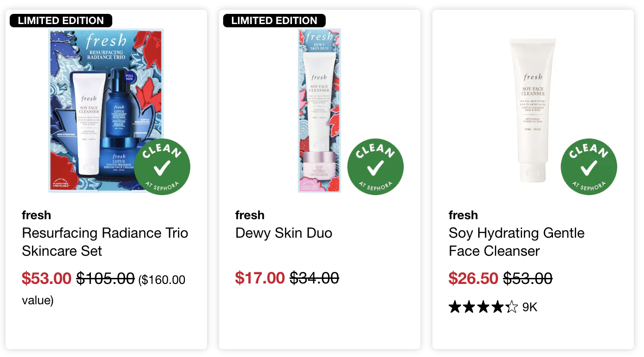
Task: Click Clean at Sephora badge on Radiance Trio
Action: click(x=162, y=166)
